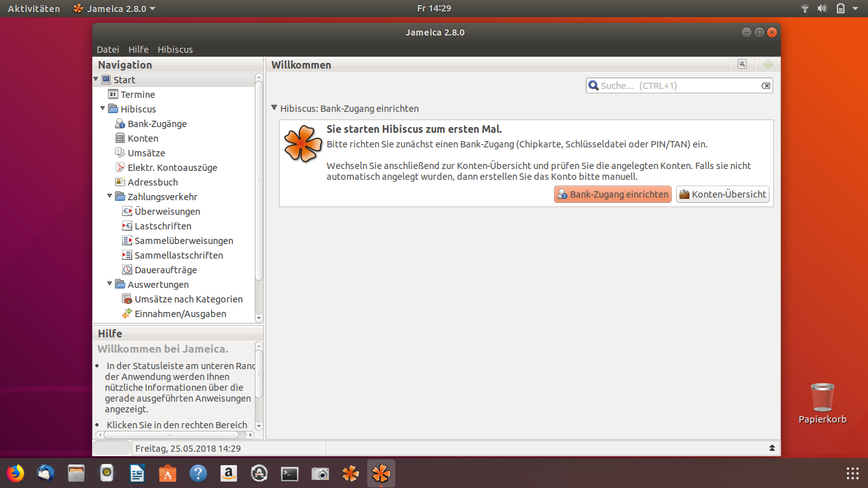Click 'Sie starten Hibiscus zum ersten Mal.' heading
The width and height of the screenshot is (868, 488).
click(414, 130)
